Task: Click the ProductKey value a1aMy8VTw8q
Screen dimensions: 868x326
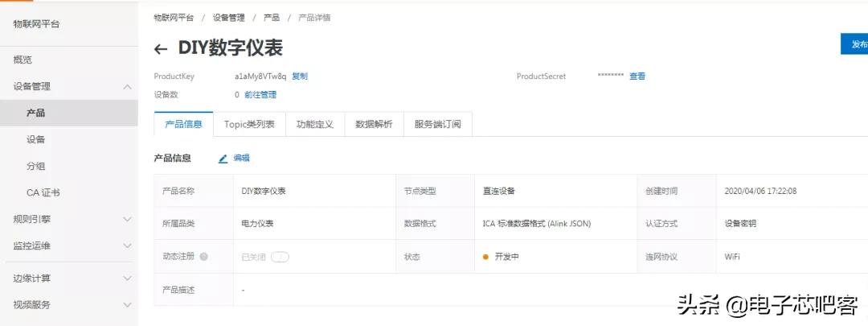Action: coord(260,76)
